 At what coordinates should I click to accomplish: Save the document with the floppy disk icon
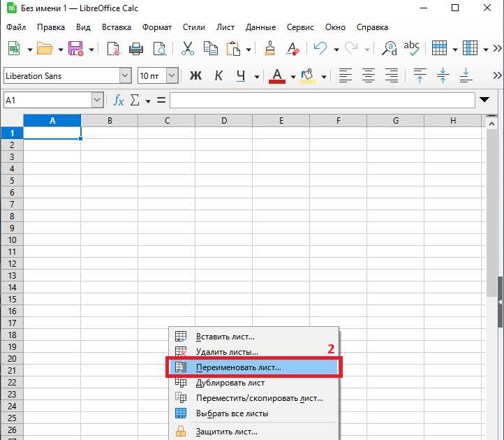(75, 49)
